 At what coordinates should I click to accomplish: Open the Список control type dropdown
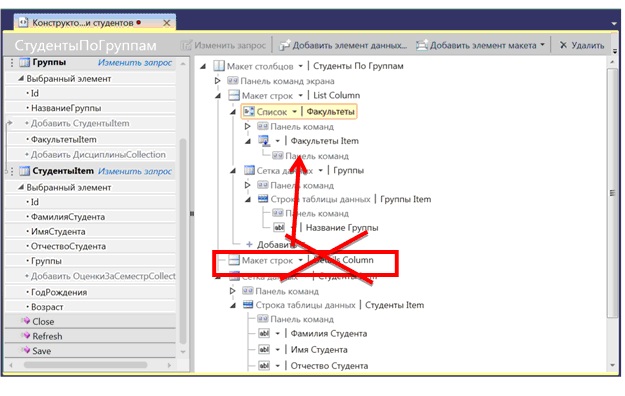294,112
